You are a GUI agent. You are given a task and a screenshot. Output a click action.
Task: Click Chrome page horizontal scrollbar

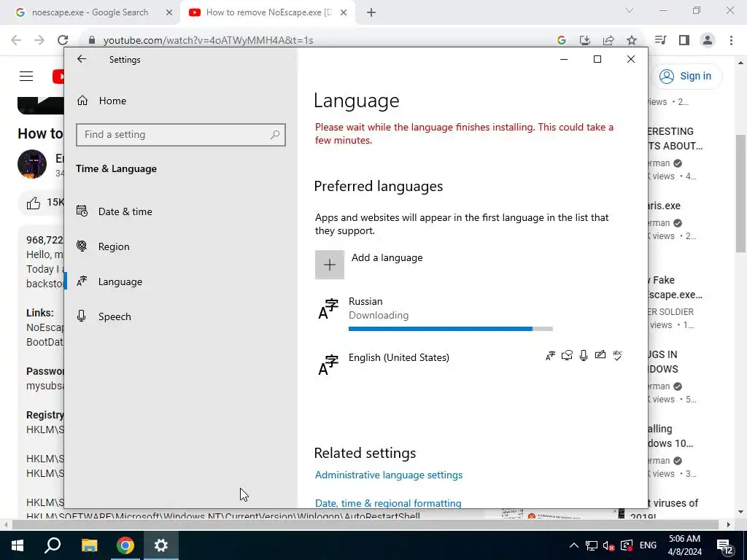tap(365, 524)
